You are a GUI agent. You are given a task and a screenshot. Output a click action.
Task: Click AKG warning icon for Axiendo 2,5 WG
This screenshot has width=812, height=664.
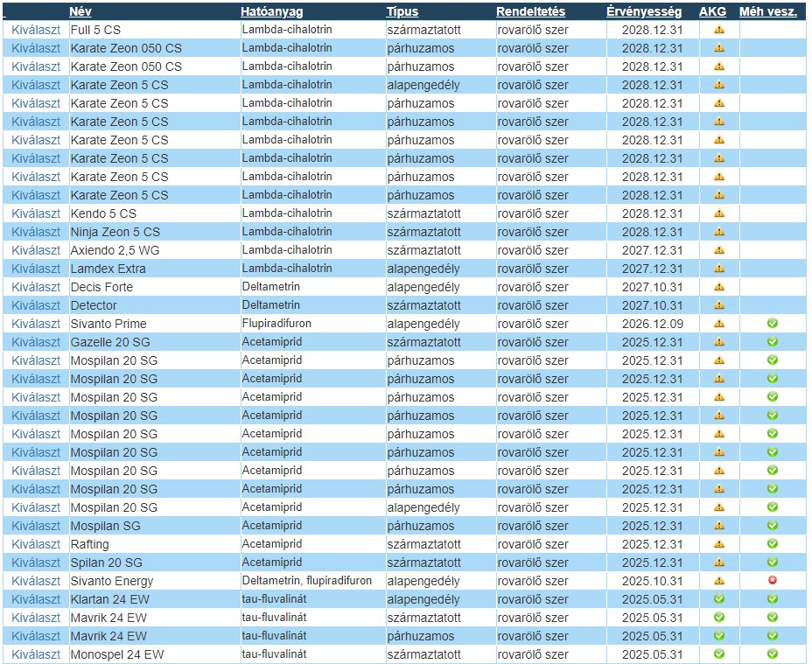(718, 250)
